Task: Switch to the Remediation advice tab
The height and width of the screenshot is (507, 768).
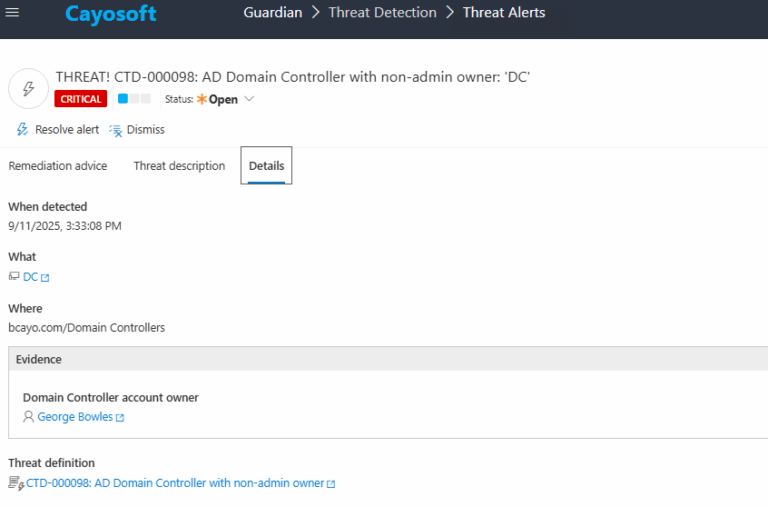Action: coord(58,166)
